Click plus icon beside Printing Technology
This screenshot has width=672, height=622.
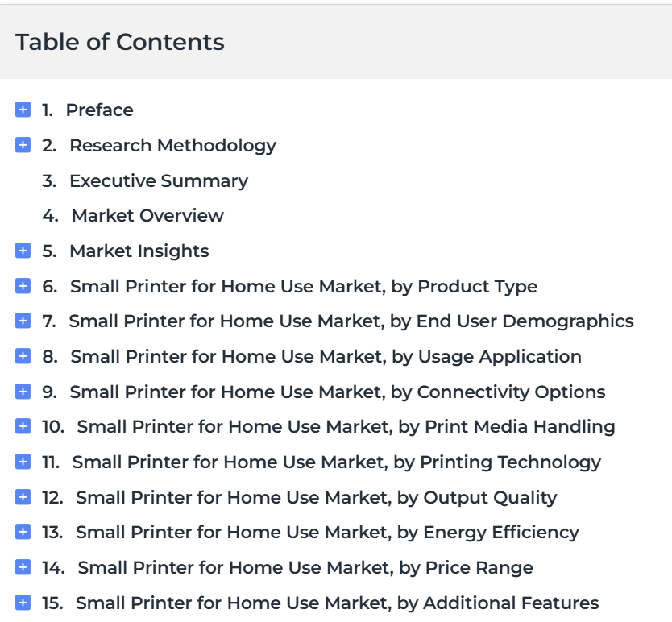23,462
